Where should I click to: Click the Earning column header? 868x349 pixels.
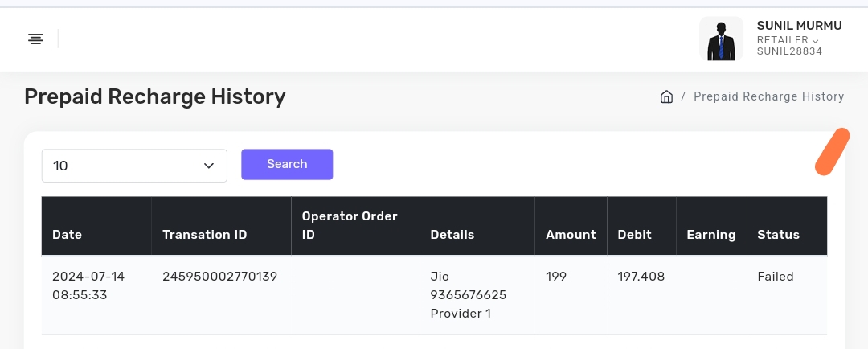711,235
